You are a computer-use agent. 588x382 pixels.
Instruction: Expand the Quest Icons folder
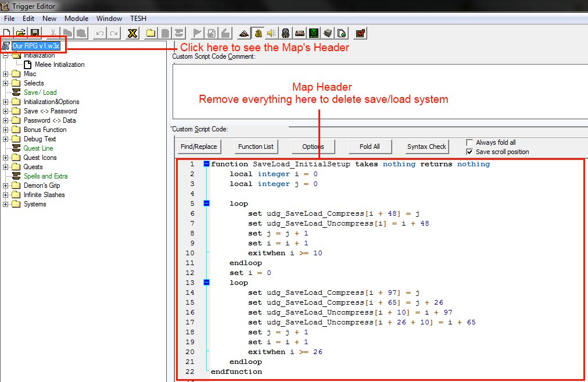pos(6,158)
